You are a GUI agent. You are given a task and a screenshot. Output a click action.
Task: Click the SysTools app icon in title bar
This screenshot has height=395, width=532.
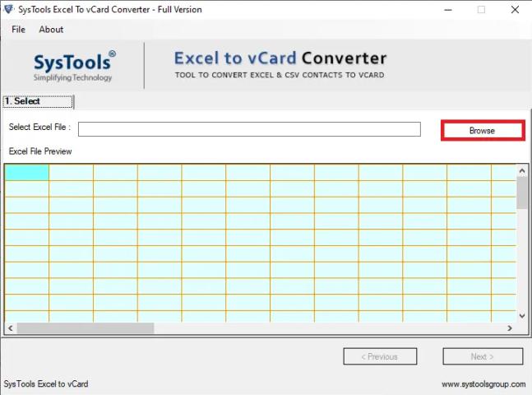point(9,9)
